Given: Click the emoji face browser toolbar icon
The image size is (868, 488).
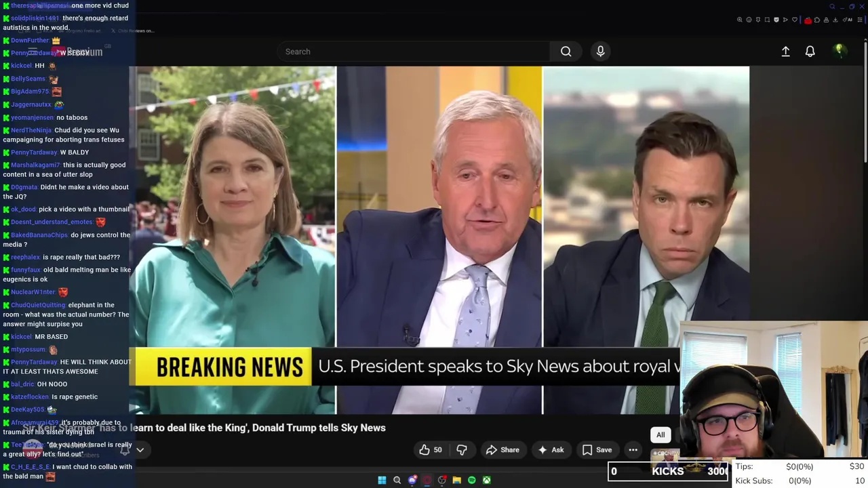Looking at the screenshot, I should (x=749, y=20).
